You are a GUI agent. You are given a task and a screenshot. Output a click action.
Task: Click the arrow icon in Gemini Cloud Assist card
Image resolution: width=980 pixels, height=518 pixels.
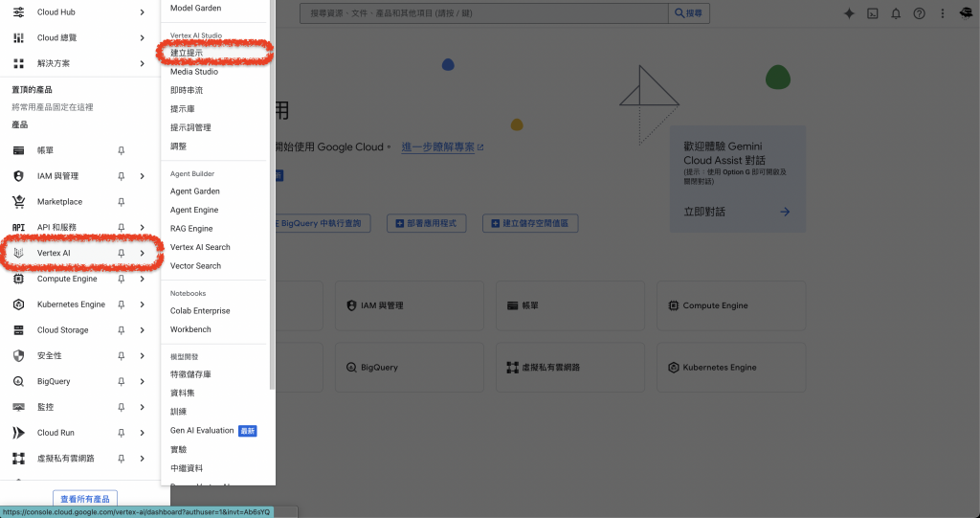tap(785, 212)
